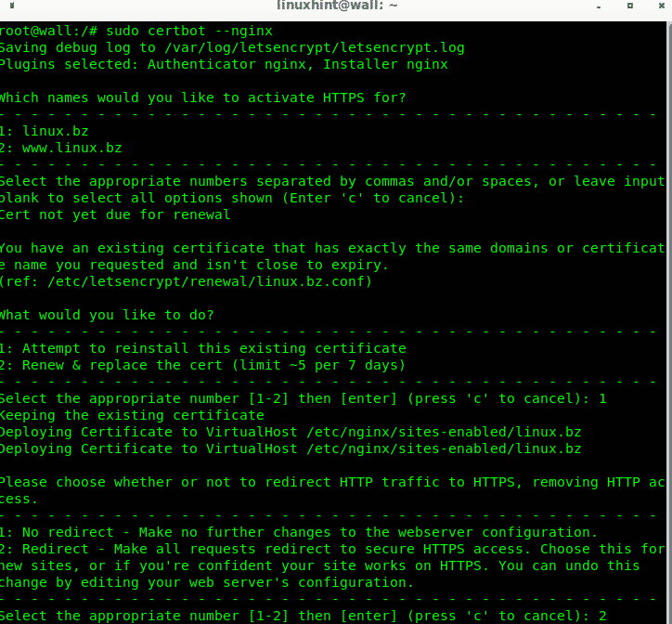The image size is (672, 624).
Task: Click '1: Attempt to reinstall this existing certificate'
Action: click(202, 348)
